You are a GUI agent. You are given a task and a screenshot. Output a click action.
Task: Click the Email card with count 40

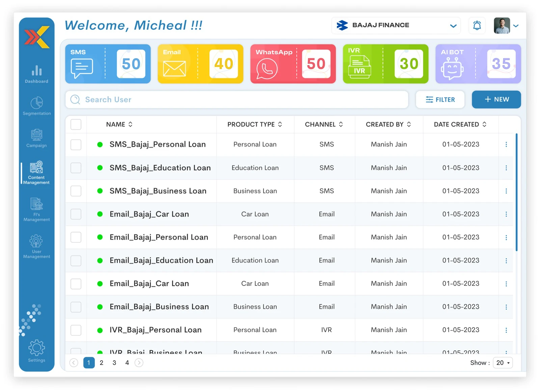(200, 64)
